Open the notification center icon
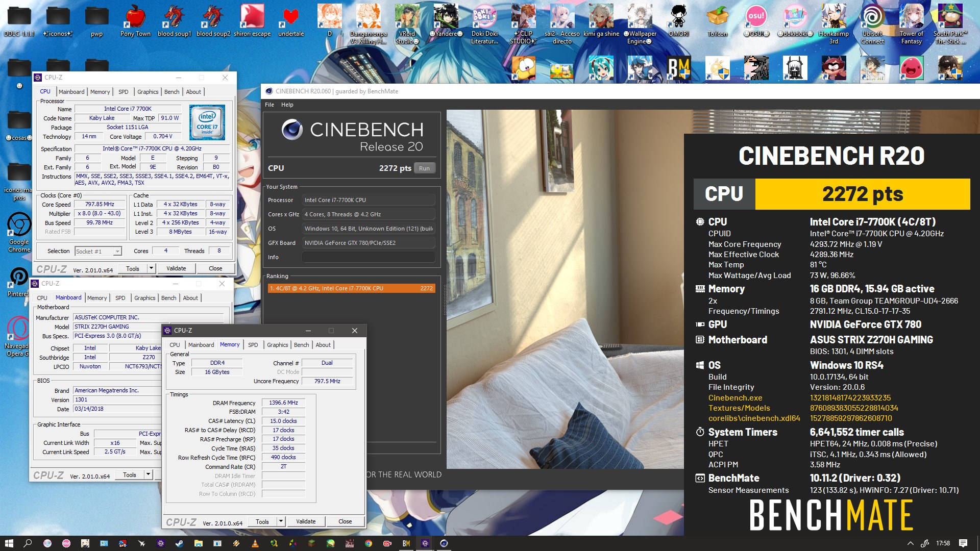Screen dimensions: 980x551 963,543
